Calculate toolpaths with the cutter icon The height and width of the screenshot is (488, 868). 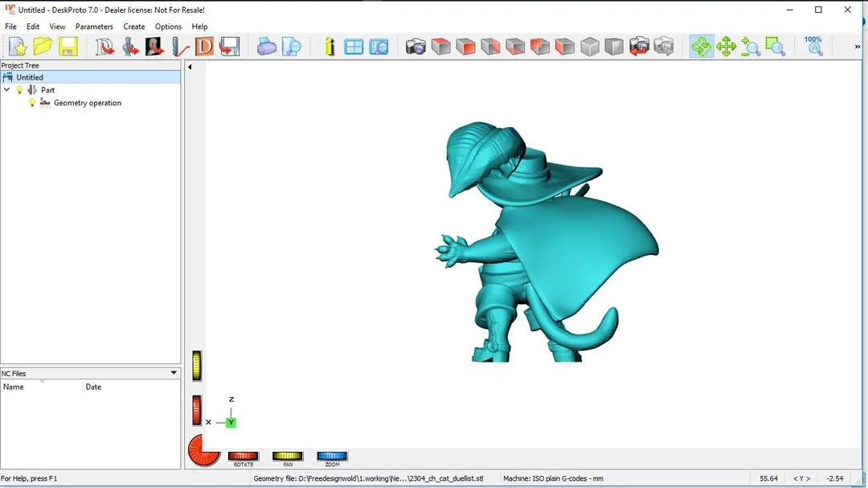179,47
